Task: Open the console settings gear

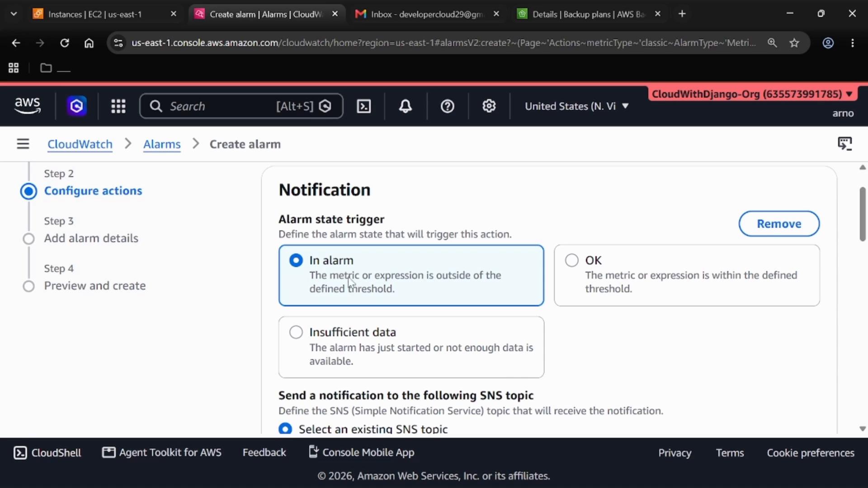Action: click(x=489, y=106)
